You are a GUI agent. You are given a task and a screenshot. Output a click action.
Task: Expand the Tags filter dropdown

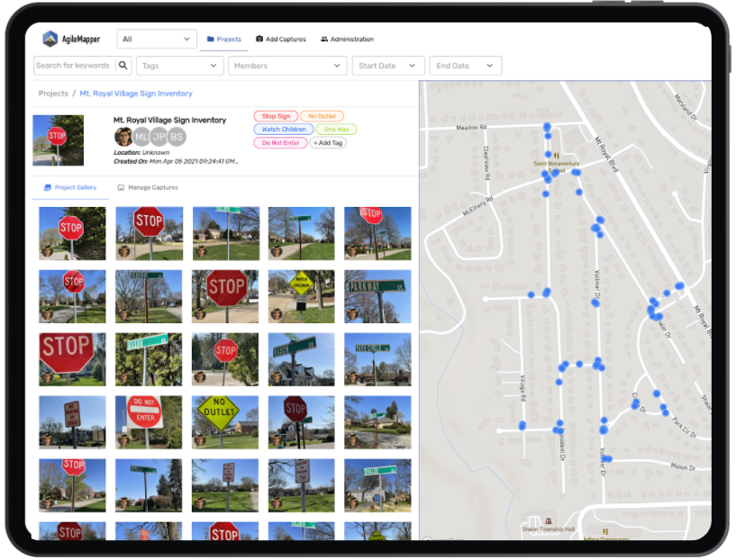click(x=179, y=65)
